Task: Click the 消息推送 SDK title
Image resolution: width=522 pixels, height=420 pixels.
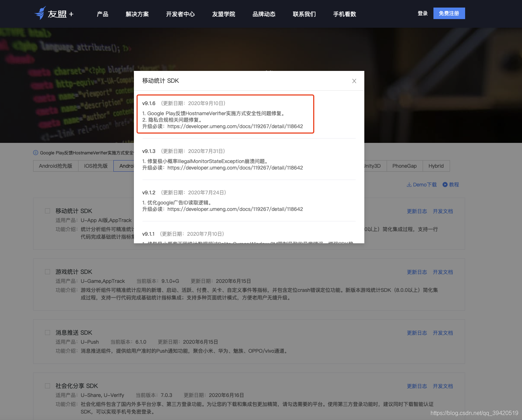Action: click(74, 333)
